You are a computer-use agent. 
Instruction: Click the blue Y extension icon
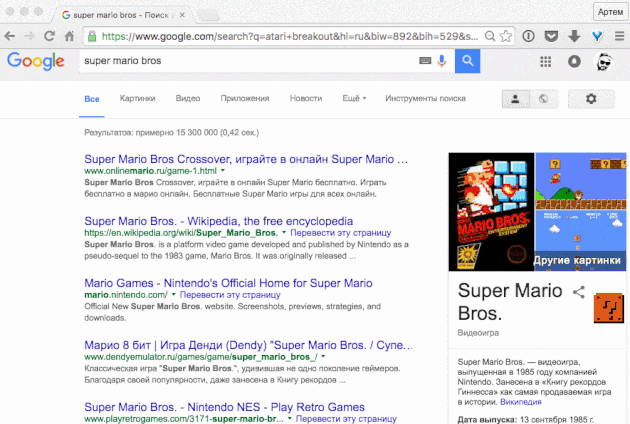click(x=597, y=36)
